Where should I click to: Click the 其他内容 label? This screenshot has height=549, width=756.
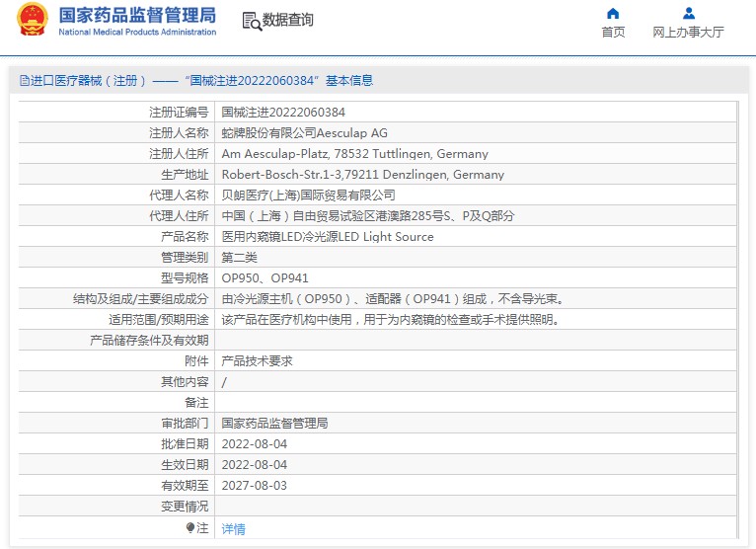185,381
